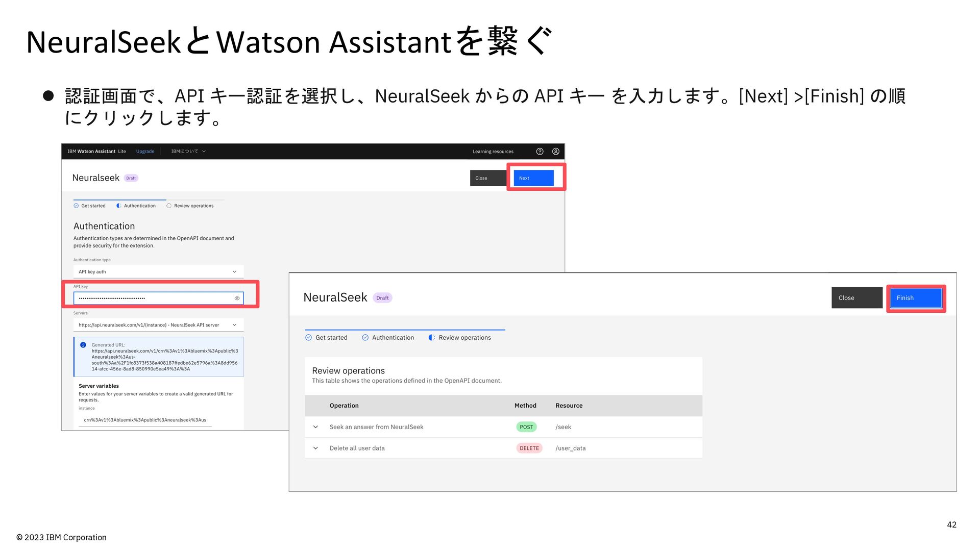This screenshot has width=980, height=551.
Task: Select Get started step in front NeuralSeek window
Action: pos(326,338)
